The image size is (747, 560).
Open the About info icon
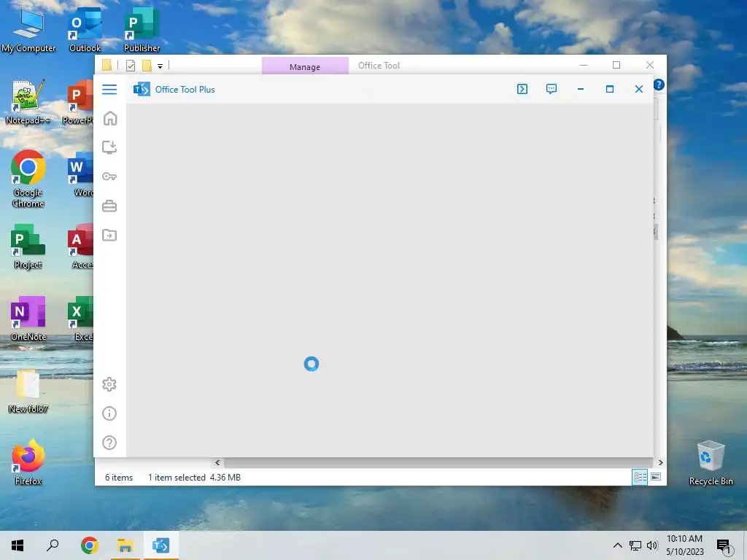coord(109,413)
